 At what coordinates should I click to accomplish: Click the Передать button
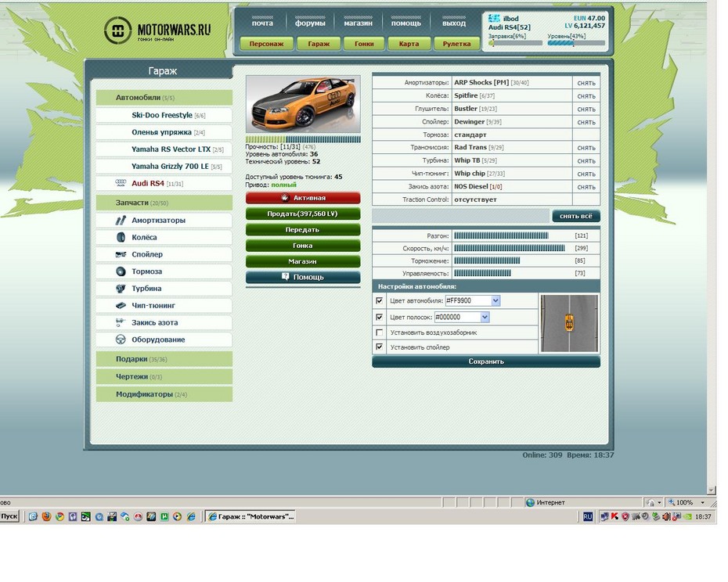(x=303, y=229)
